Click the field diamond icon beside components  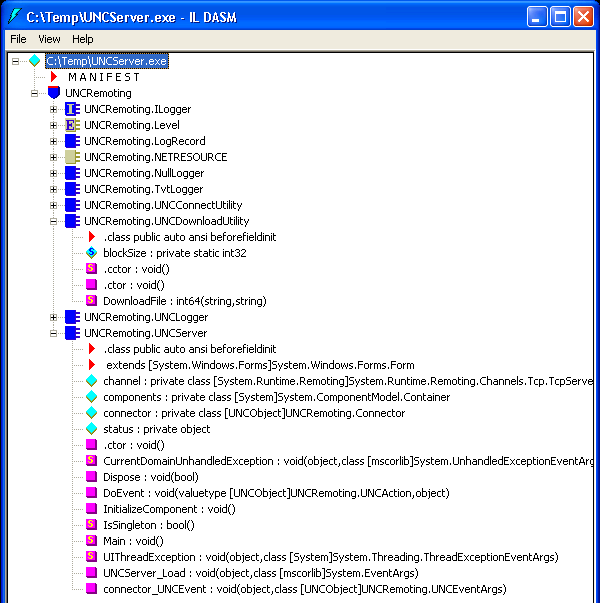click(x=92, y=396)
